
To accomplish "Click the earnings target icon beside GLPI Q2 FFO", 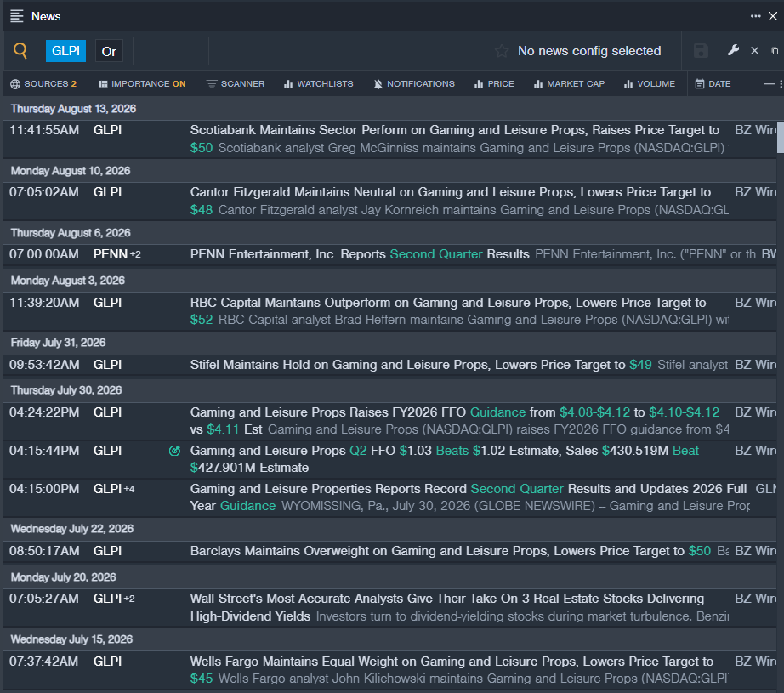I will (x=174, y=451).
